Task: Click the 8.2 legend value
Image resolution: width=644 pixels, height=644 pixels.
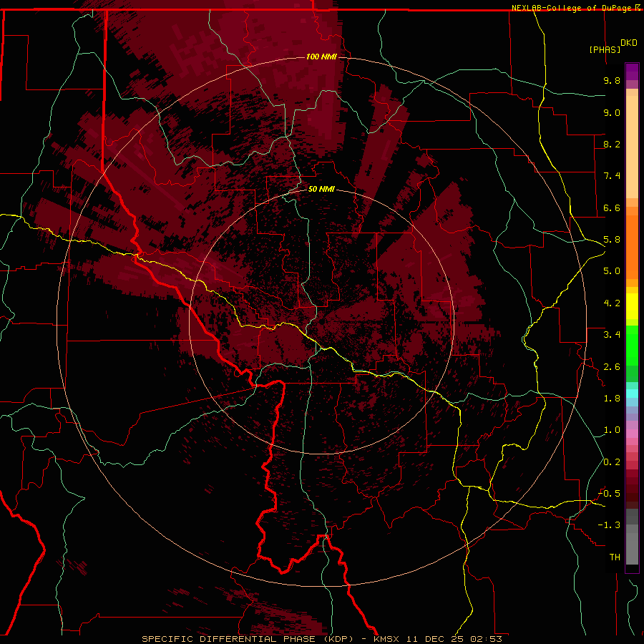Action: (612, 144)
